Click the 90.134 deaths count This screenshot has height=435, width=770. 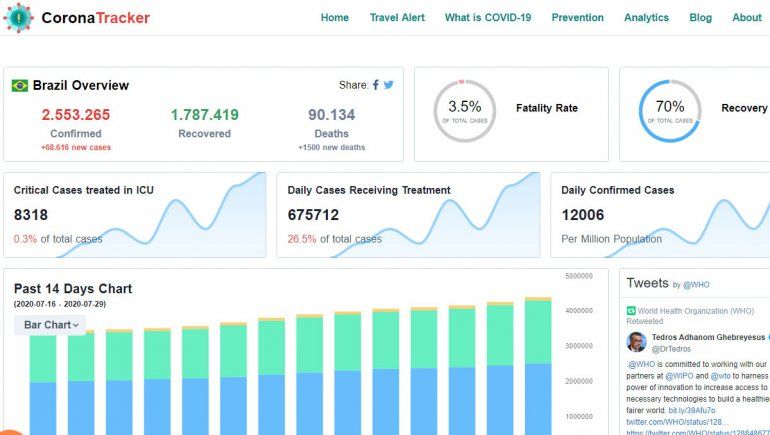click(x=331, y=115)
